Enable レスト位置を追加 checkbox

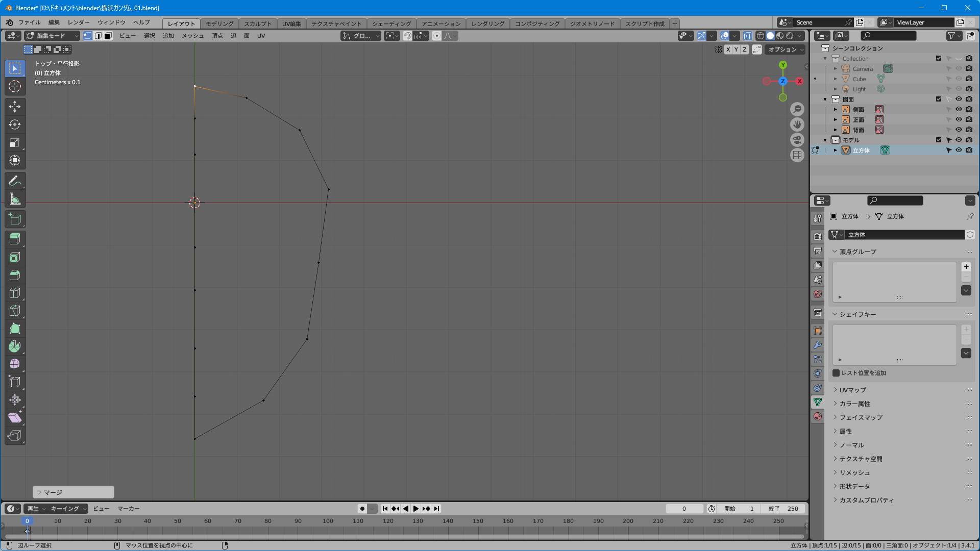pyautogui.click(x=836, y=373)
